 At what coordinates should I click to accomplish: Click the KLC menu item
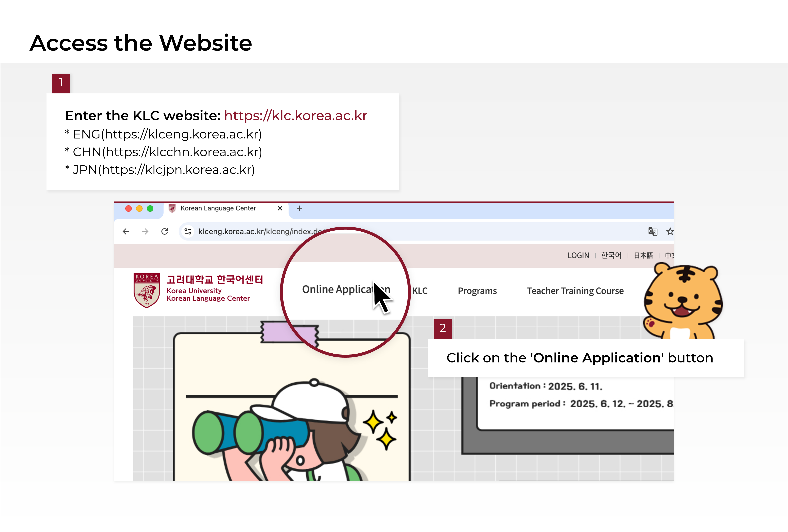[x=420, y=291]
